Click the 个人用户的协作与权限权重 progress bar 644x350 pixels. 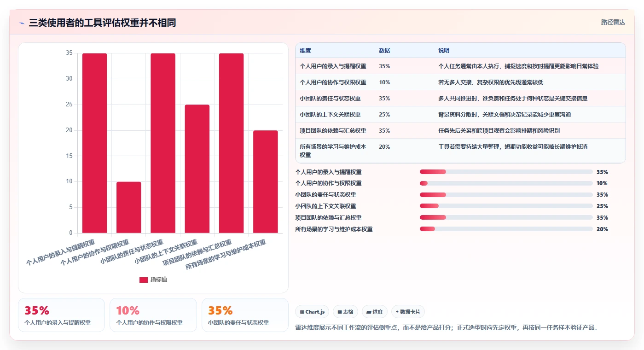[x=506, y=183]
